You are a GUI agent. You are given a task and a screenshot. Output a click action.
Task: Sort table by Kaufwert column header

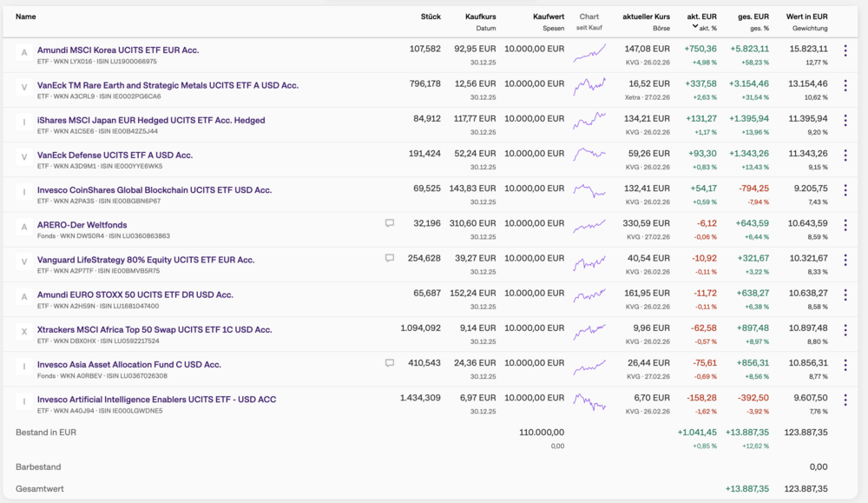(x=549, y=17)
